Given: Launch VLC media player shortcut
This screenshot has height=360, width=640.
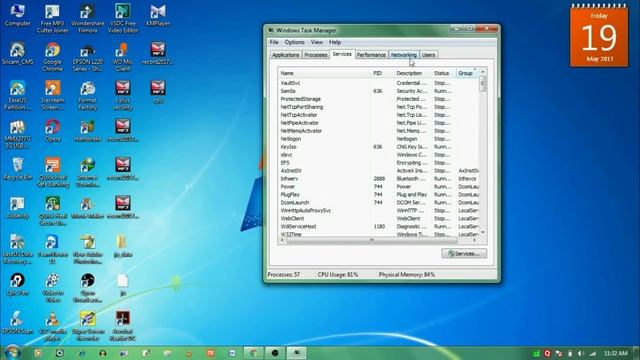Looking at the screenshot, I should point(52,326).
